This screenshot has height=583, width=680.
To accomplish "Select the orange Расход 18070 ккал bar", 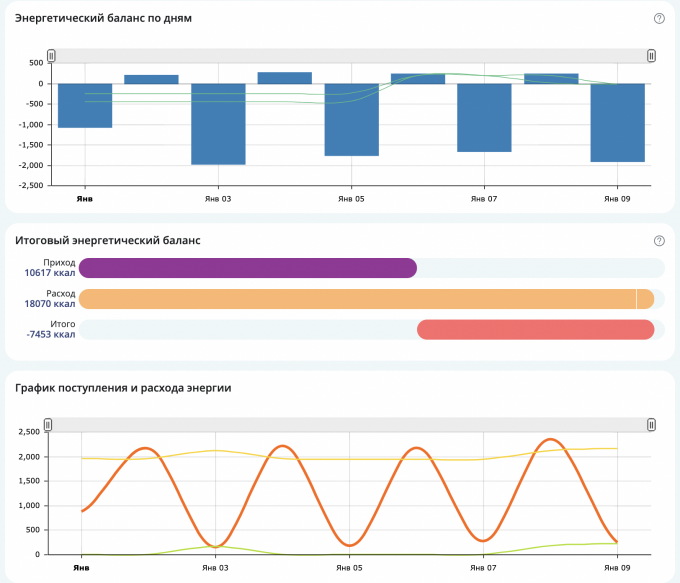I will [x=360, y=299].
